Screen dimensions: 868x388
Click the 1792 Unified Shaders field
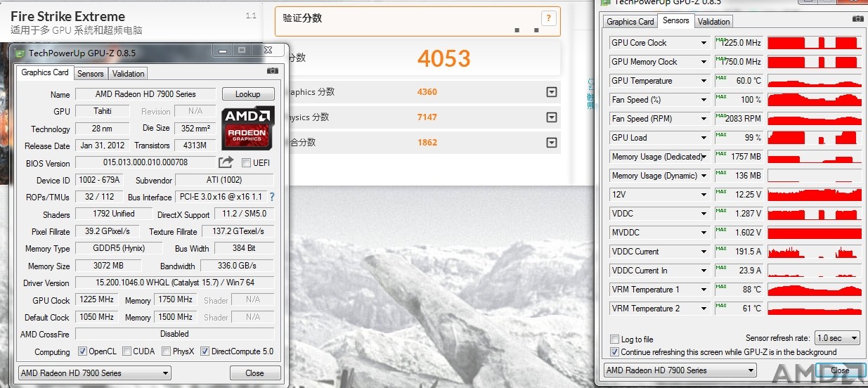[x=114, y=214]
